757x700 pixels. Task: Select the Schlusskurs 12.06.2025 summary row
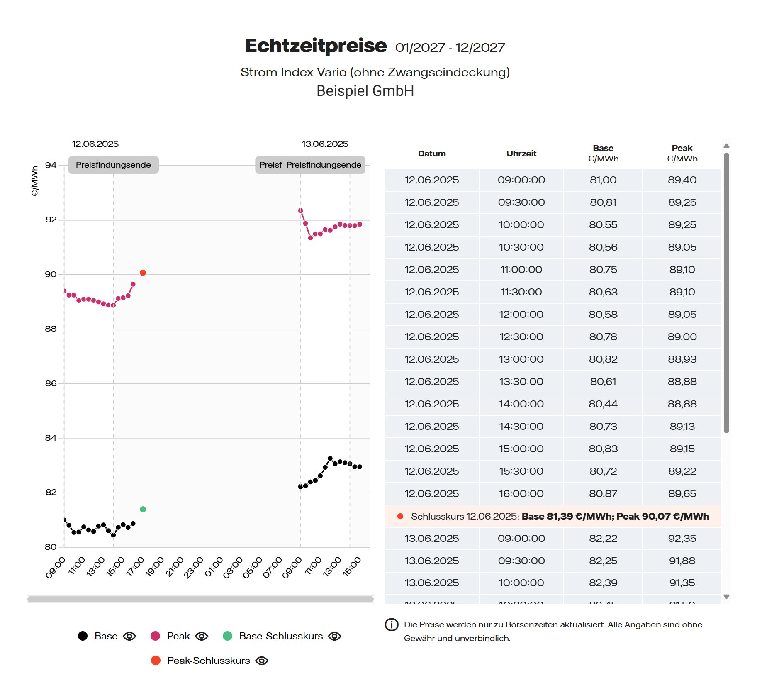pos(553,516)
